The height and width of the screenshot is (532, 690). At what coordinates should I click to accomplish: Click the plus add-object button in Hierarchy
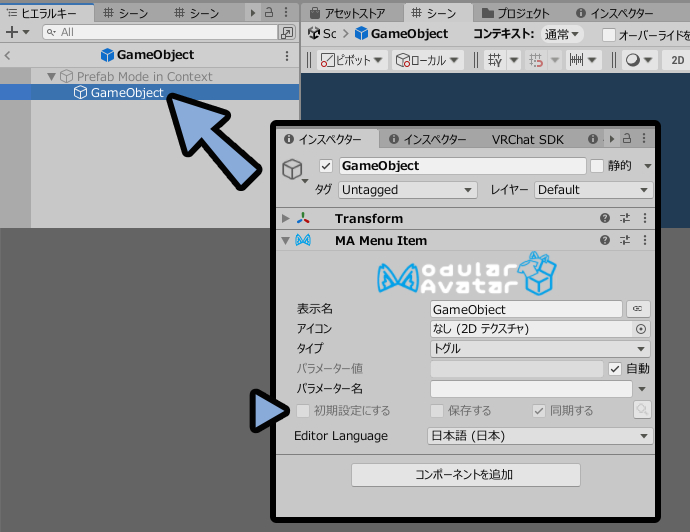click(x=12, y=32)
